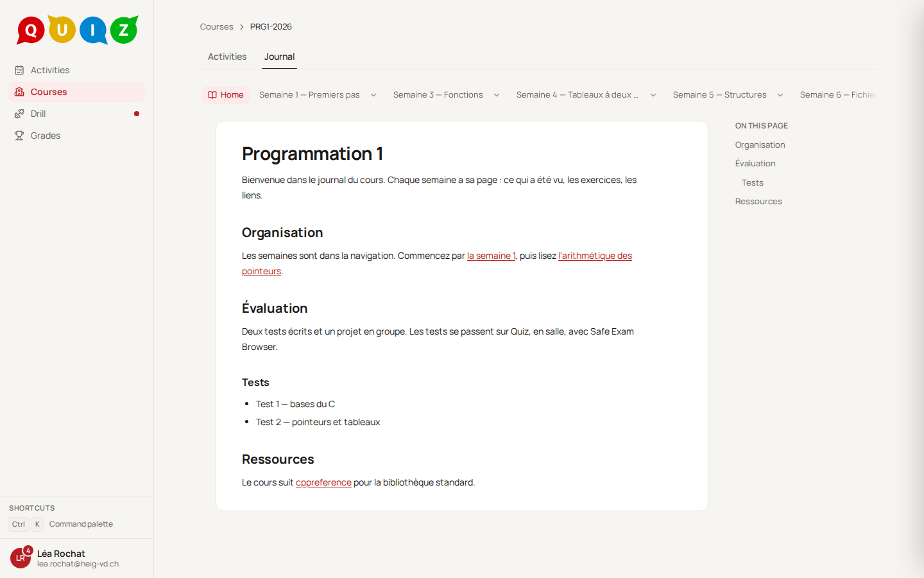Image resolution: width=924 pixels, height=578 pixels.
Task: Expand Semaine 5 — Structures chevron
Action: (x=780, y=95)
